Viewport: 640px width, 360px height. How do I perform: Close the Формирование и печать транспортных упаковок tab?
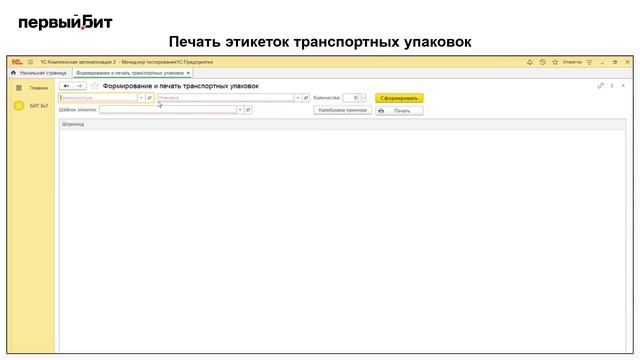188,73
